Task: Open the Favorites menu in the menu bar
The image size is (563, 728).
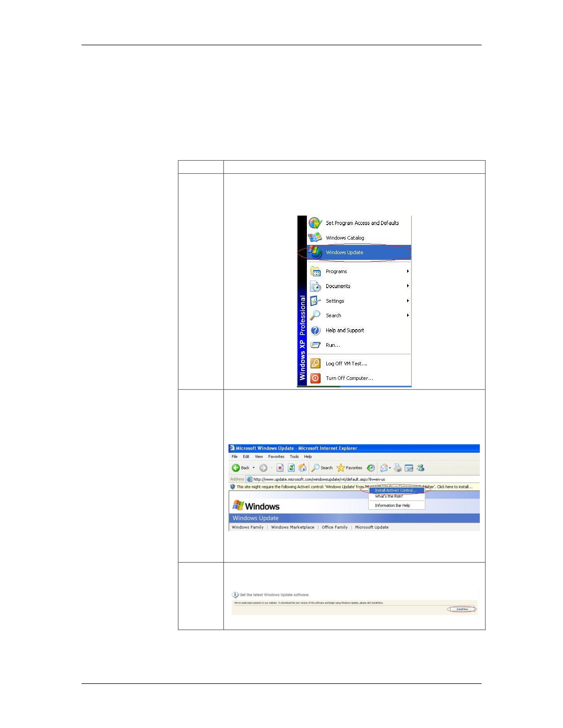Action: (x=276, y=457)
